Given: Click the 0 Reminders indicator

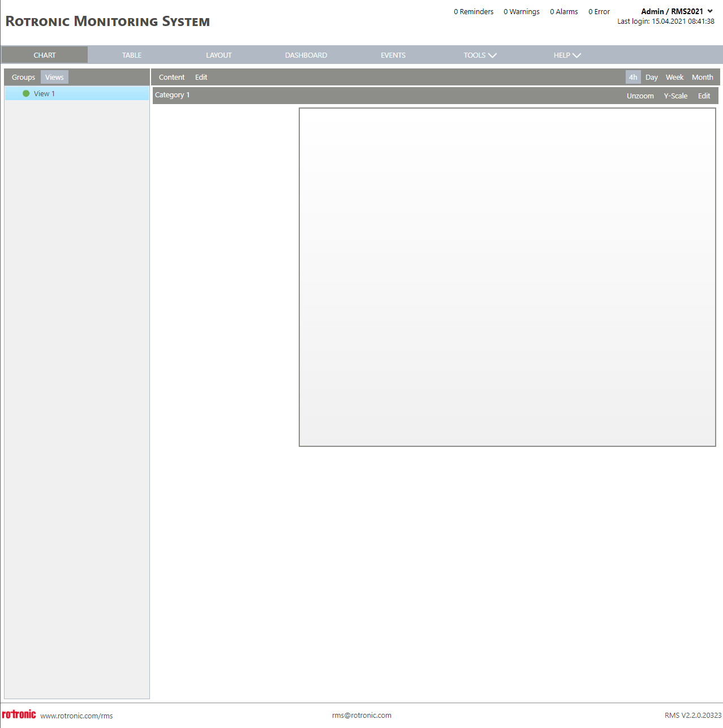Looking at the screenshot, I should (x=474, y=11).
